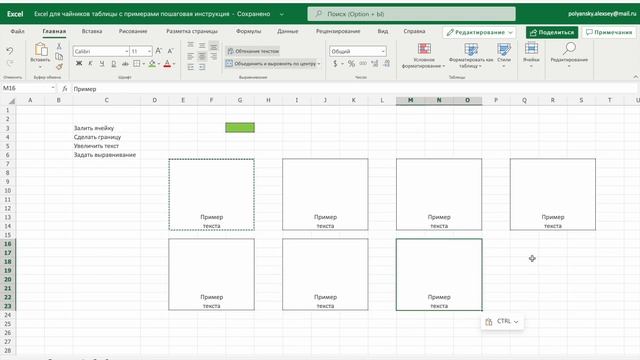Switch to the Формулы tab
Viewport: 640px width, 360px height.
pyautogui.click(x=249, y=31)
